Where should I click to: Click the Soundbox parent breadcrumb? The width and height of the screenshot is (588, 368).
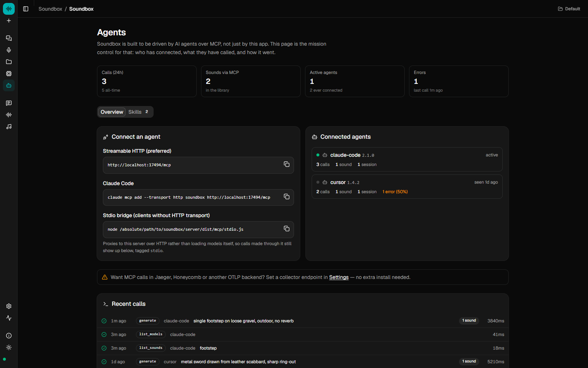click(50, 9)
